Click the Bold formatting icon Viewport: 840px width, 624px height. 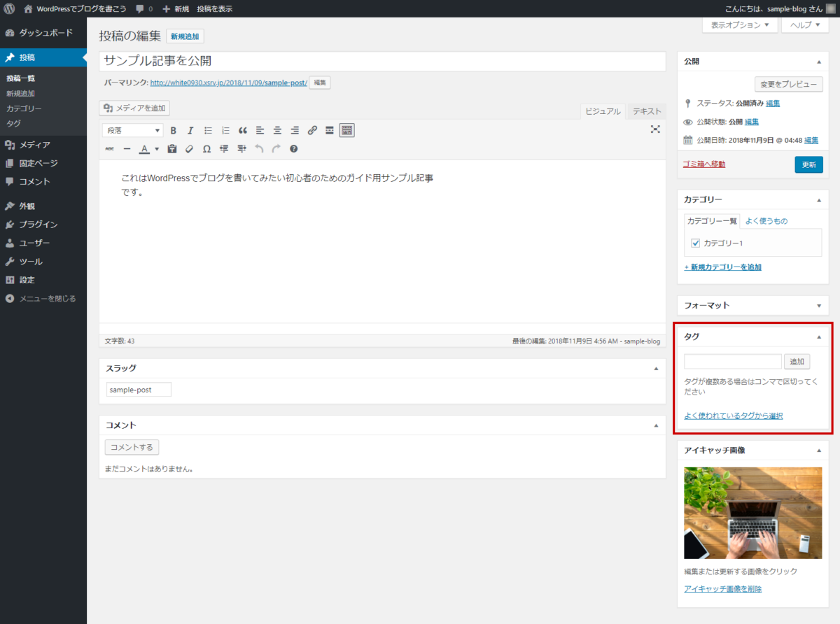point(173,130)
